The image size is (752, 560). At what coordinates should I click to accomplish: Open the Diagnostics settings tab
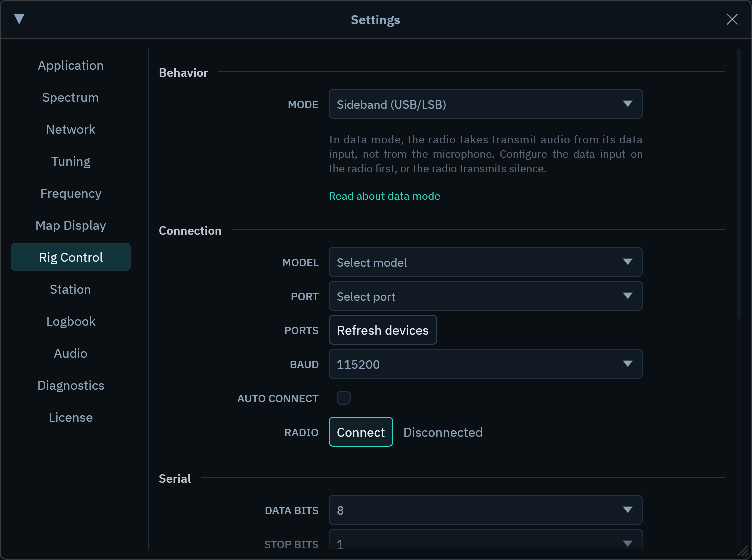(x=71, y=385)
